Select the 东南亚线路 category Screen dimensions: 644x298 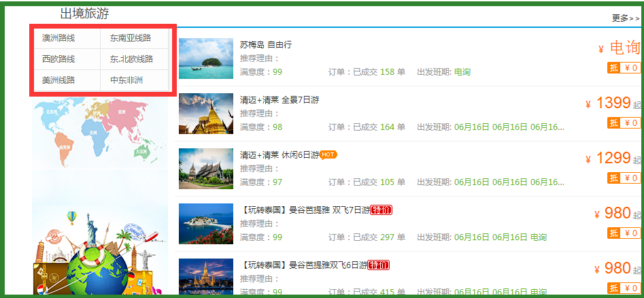point(131,37)
